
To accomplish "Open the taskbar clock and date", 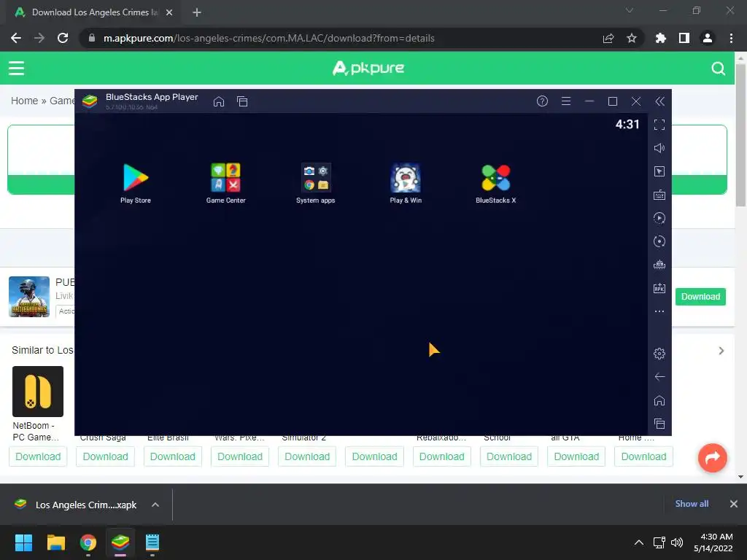I will [x=713, y=542].
